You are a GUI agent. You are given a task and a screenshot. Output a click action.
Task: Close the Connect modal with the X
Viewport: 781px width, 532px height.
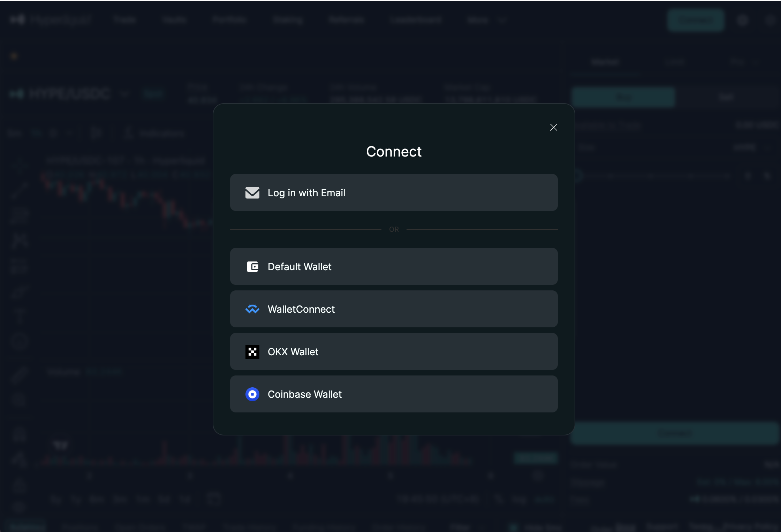coord(553,127)
